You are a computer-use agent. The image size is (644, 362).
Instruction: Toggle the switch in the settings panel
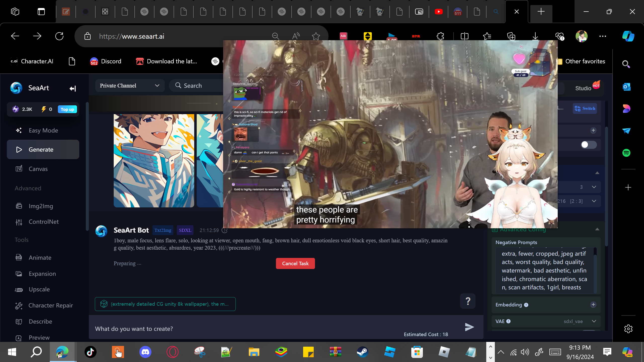[x=589, y=145]
